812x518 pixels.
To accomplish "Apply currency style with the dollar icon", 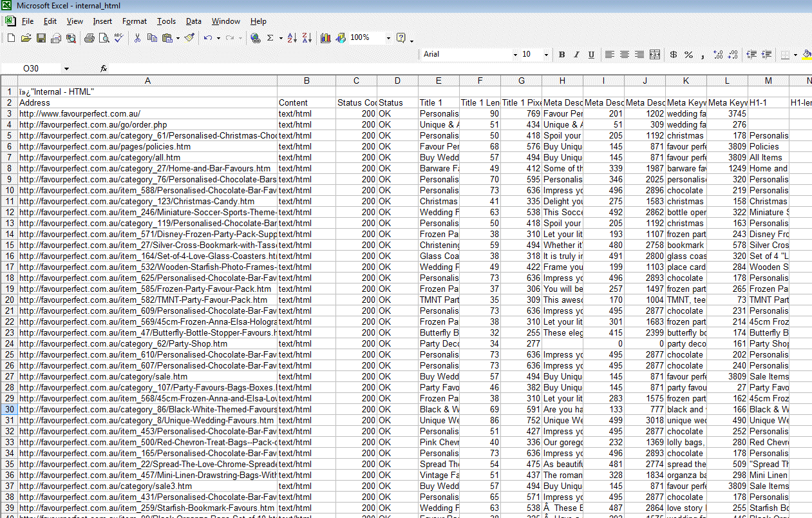I will [674, 55].
